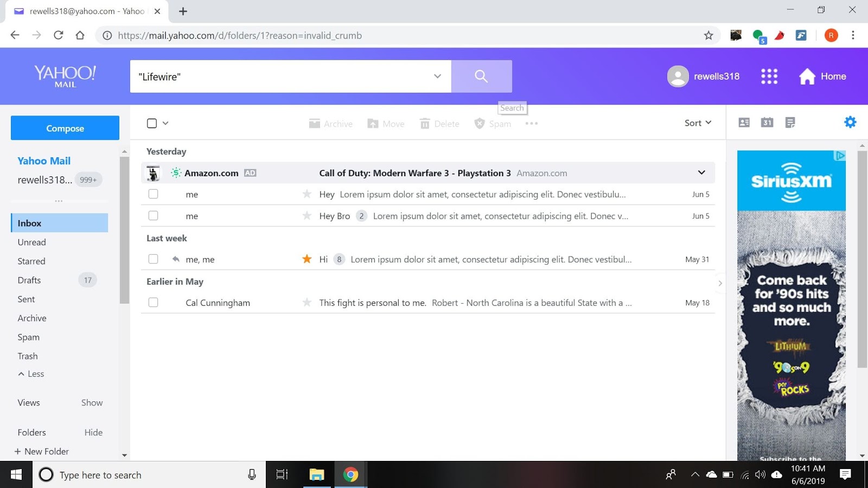Viewport: 868px width, 488px height.
Task: Open the Settings gear icon
Action: click(850, 122)
